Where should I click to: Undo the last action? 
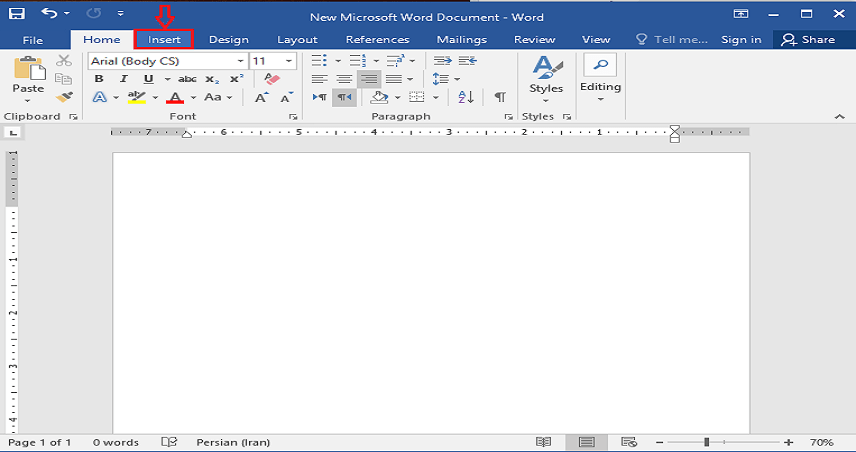[x=49, y=13]
